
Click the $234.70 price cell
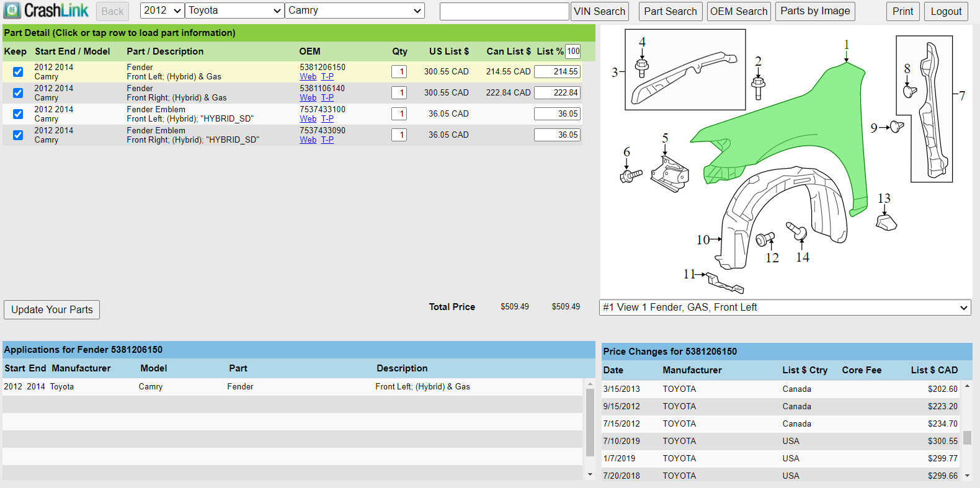(943, 424)
